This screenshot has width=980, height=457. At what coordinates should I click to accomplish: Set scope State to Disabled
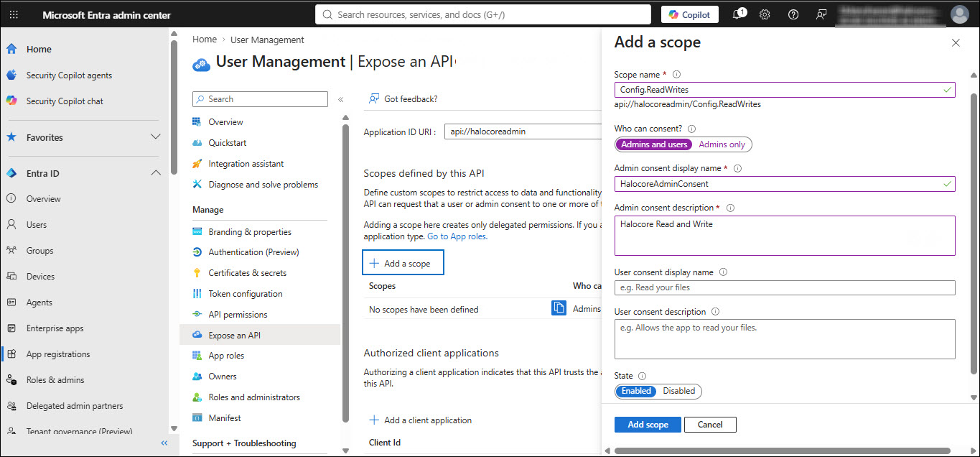[678, 392]
